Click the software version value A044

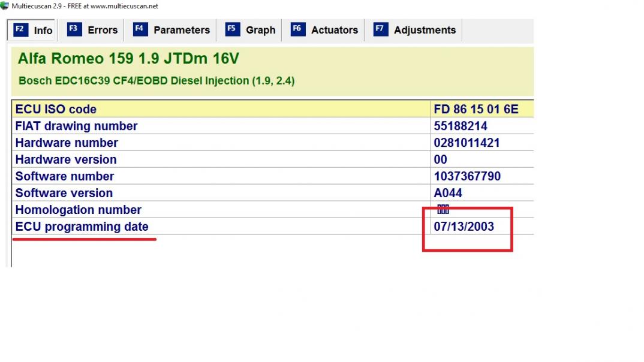coord(448,193)
